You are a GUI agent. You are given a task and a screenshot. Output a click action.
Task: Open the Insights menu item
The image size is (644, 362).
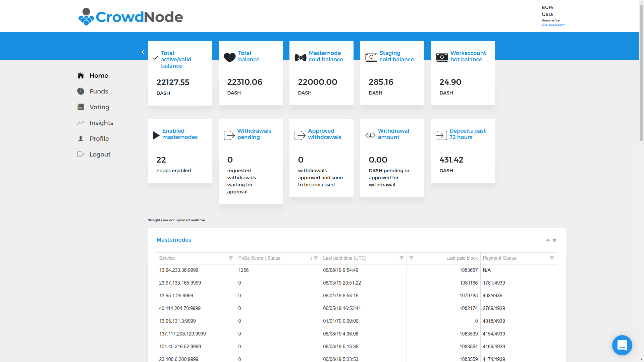tap(101, 123)
